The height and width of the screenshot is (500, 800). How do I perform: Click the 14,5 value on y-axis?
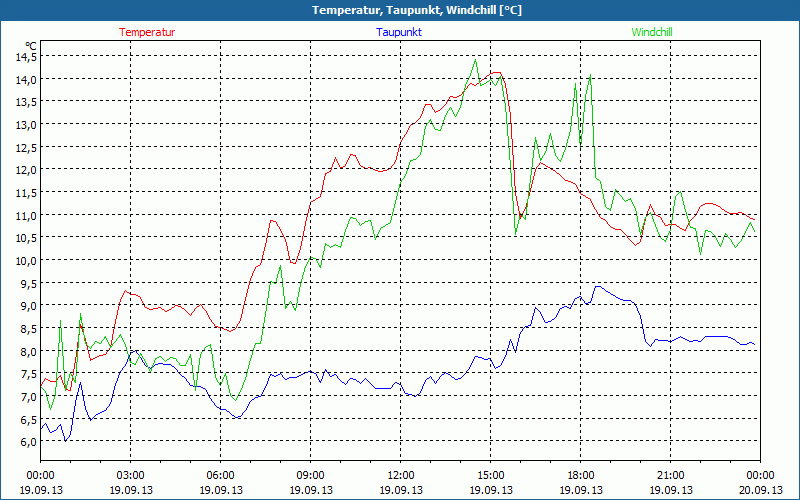(25, 56)
